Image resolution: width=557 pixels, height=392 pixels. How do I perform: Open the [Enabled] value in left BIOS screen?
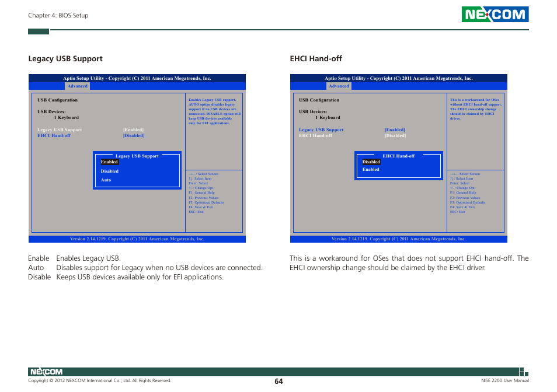(133, 130)
